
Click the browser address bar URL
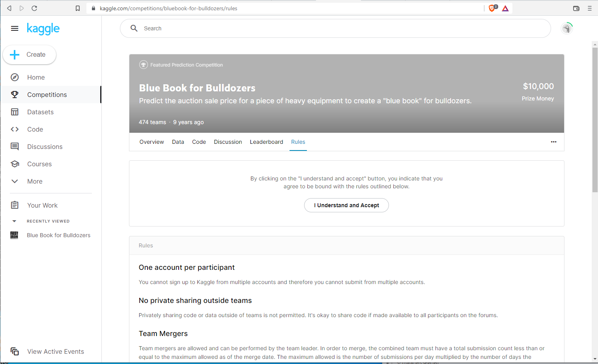tap(168, 8)
